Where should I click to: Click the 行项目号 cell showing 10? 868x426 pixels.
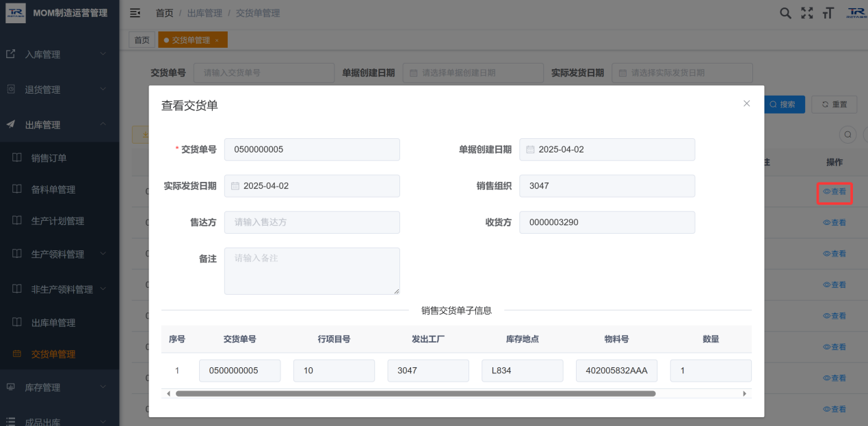pyautogui.click(x=334, y=371)
